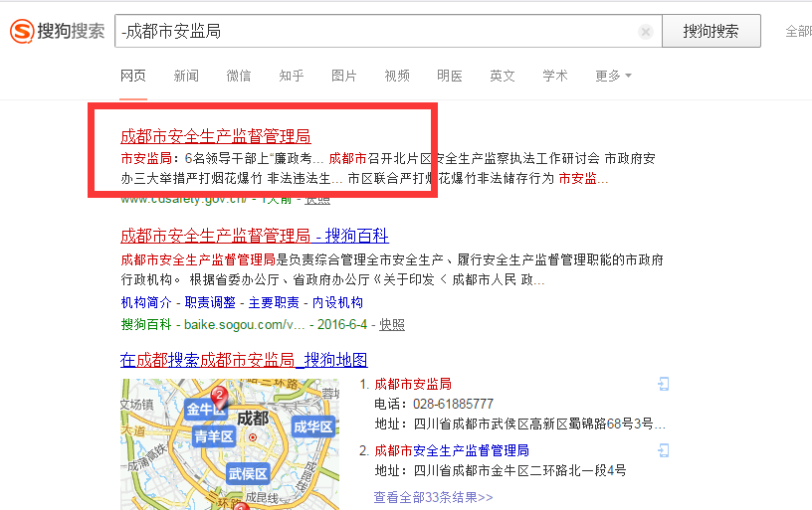Switch to the 学术 tab
This screenshot has height=510, width=812.
(555, 76)
